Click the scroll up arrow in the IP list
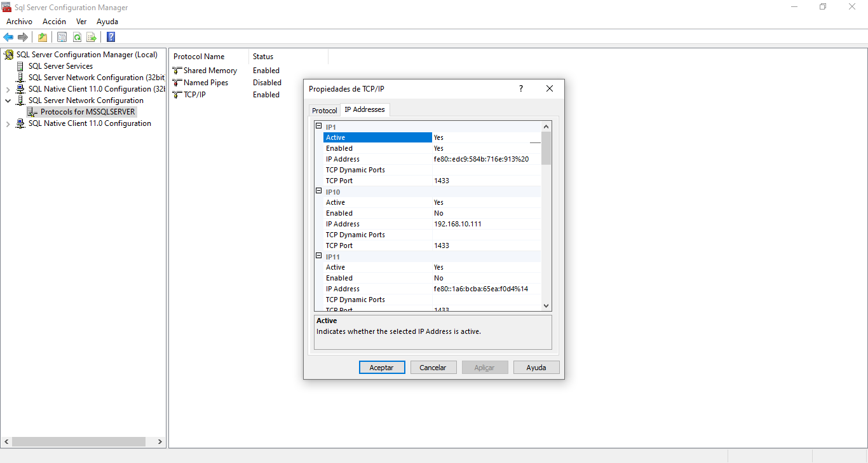Viewport: 868px width, 463px height. 546,127
